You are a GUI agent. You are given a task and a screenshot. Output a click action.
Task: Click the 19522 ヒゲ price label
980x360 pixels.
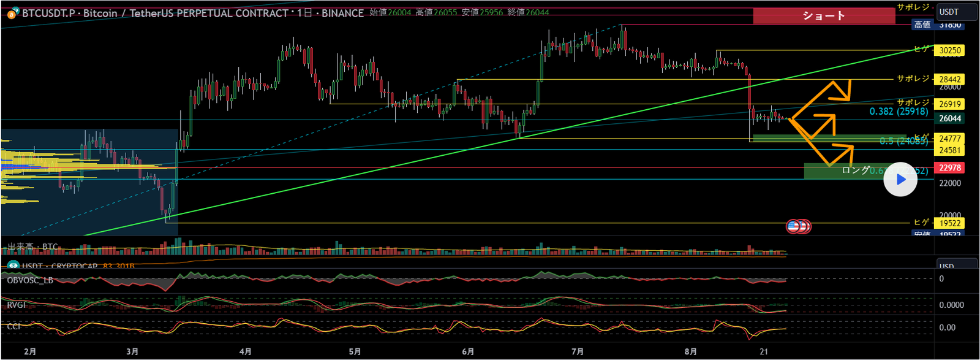pyautogui.click(x=949, y=223)
